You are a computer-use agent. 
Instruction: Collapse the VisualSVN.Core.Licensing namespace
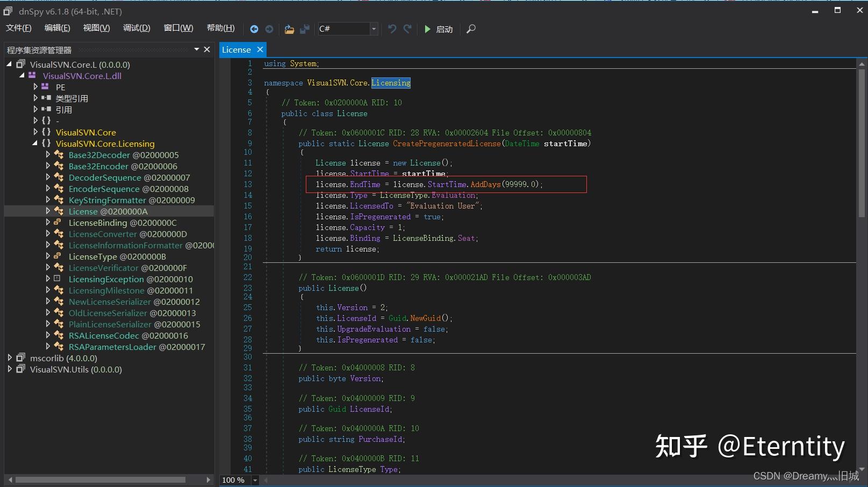(35, 144)
